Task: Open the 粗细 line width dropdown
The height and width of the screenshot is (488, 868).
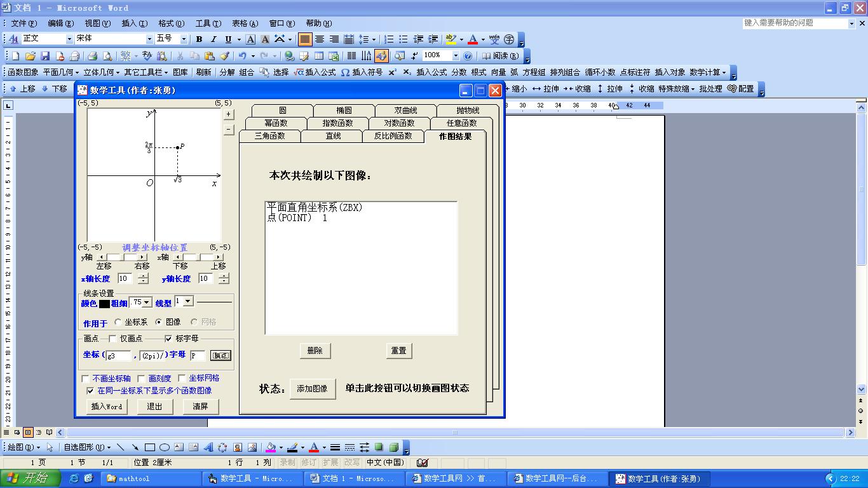Action: coord(147,303)
